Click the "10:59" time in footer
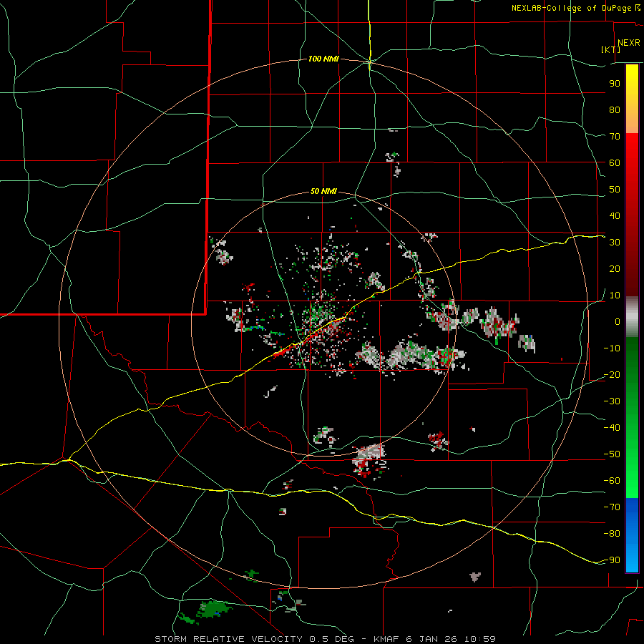 [x=479, y=639]
